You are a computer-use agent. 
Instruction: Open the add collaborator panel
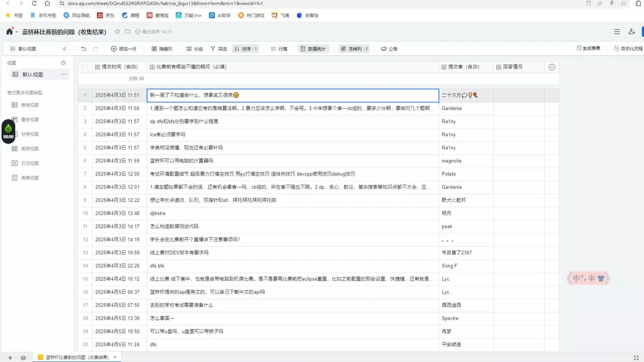click(632, 32)
